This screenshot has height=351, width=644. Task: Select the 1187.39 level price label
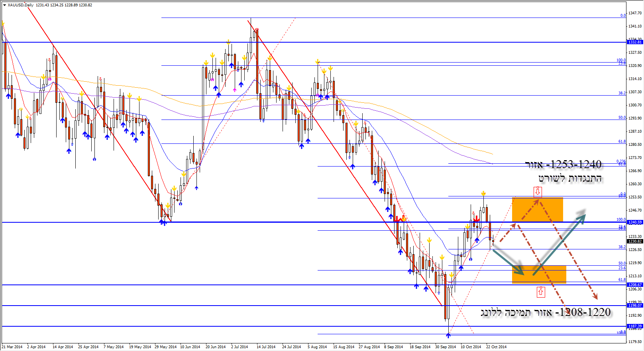point(635,326)
